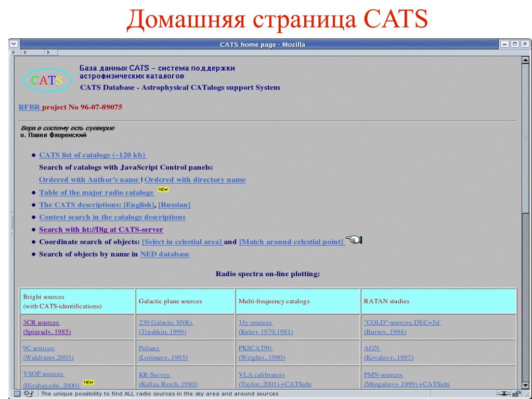Screen dimensions: 532x399
Task: Click the second component icon in status bar
Action: [x=29, y=394]
